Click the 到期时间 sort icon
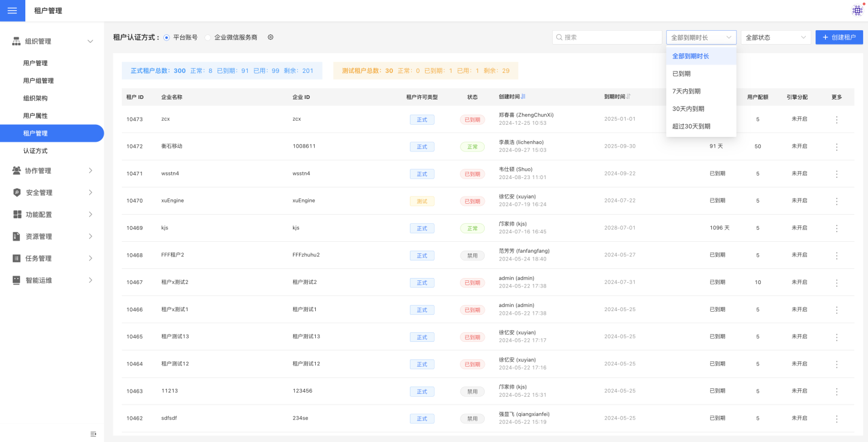This screenshot has width=868, height=442. click(x=629, y=96)
